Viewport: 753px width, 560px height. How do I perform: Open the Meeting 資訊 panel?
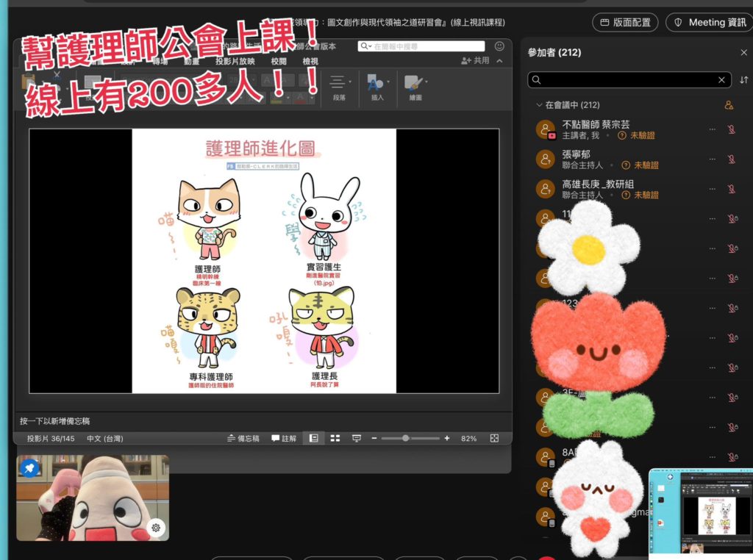coord(709,23)
